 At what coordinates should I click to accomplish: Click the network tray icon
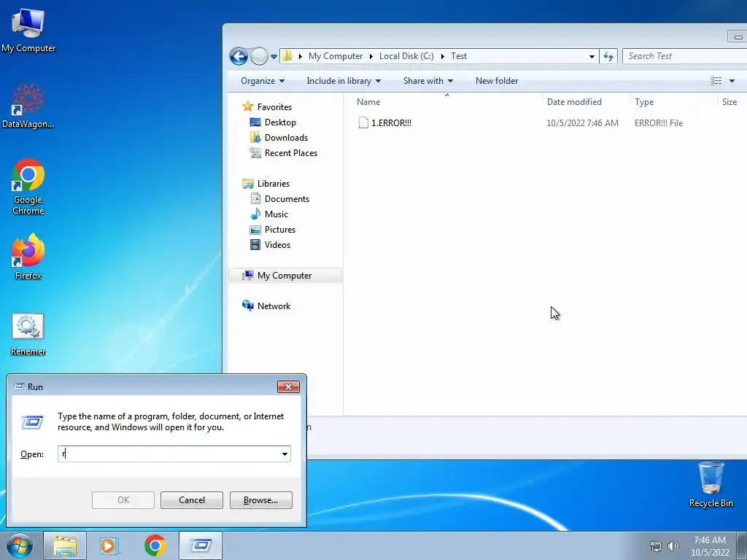tap(656, 546)
